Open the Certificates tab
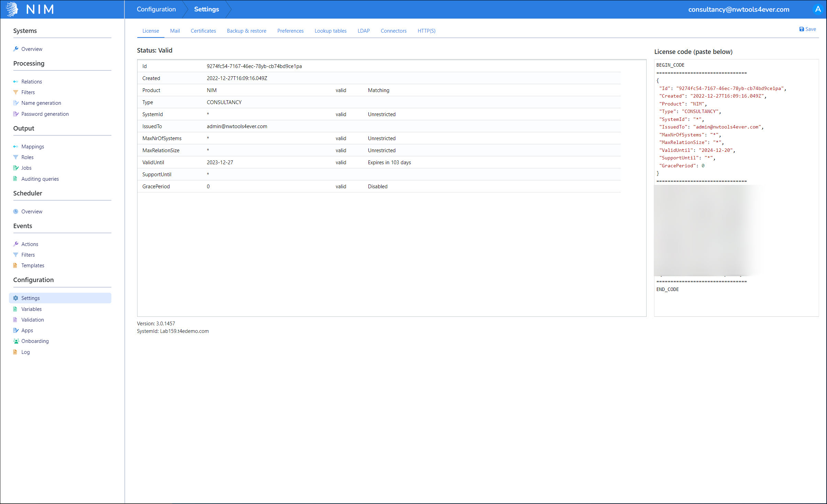Screen dimensions: 827x504 203,31
